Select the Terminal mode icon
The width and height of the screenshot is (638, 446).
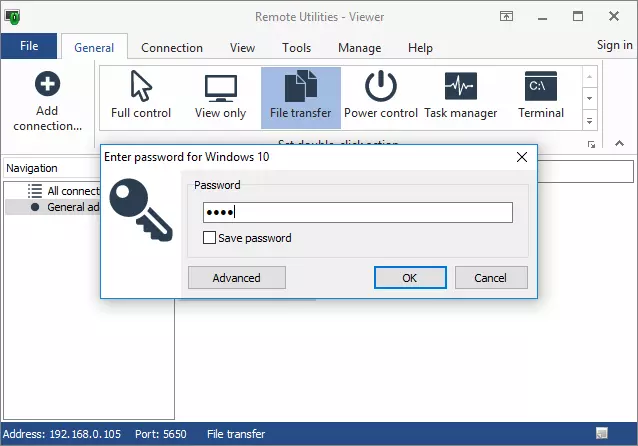541,87
